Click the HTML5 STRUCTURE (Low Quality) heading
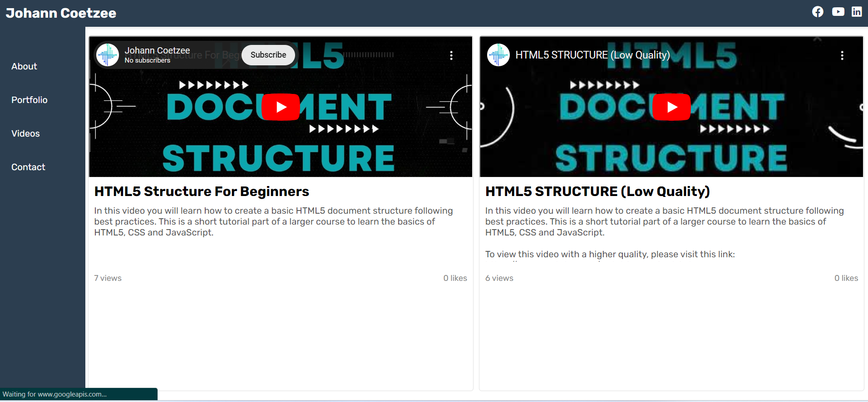Image resolution: width=868 pixels, height=402 pixels. click(x=597, y=191)
